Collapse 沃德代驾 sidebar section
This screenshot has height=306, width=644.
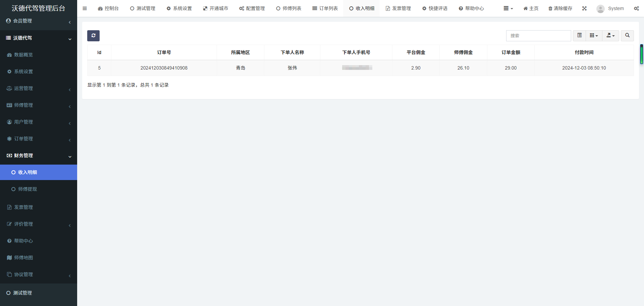[x=39, y=38]
